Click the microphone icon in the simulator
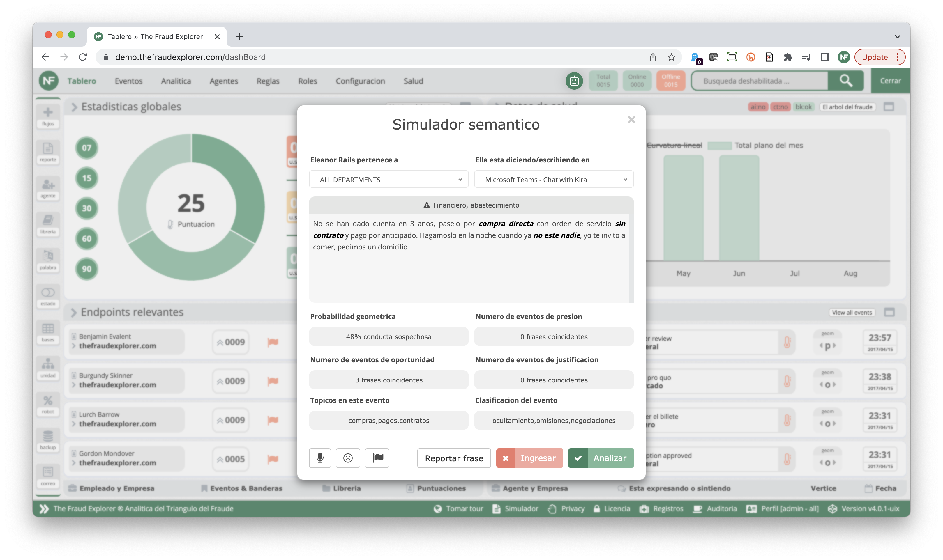The width and height of the screenshot is (943, 560). [320, 458]
